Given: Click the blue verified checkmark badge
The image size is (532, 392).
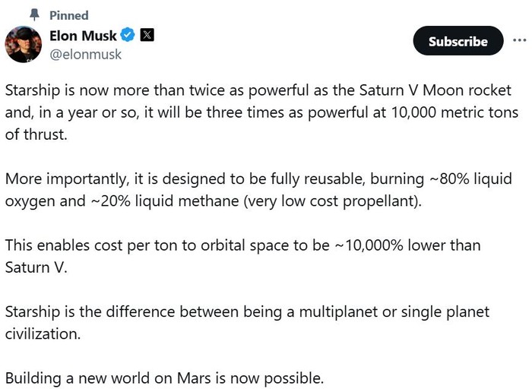Looking at the screenshot, I should pos(128,35).
